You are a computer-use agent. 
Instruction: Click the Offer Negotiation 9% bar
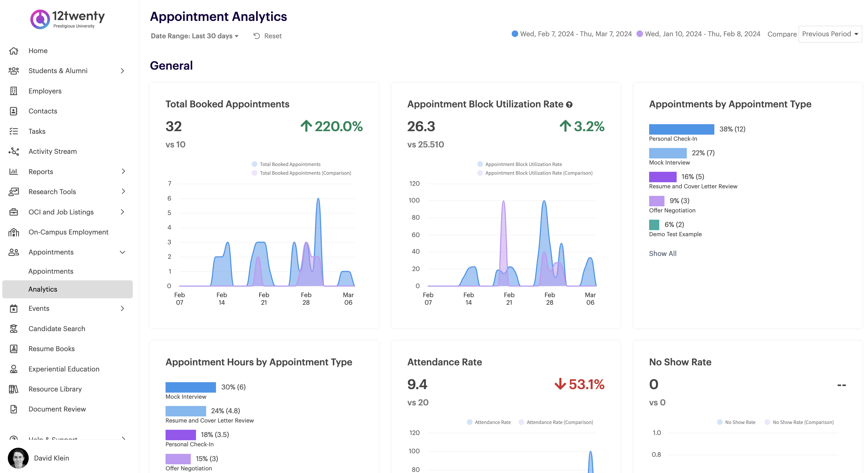(x=656, y=201)
